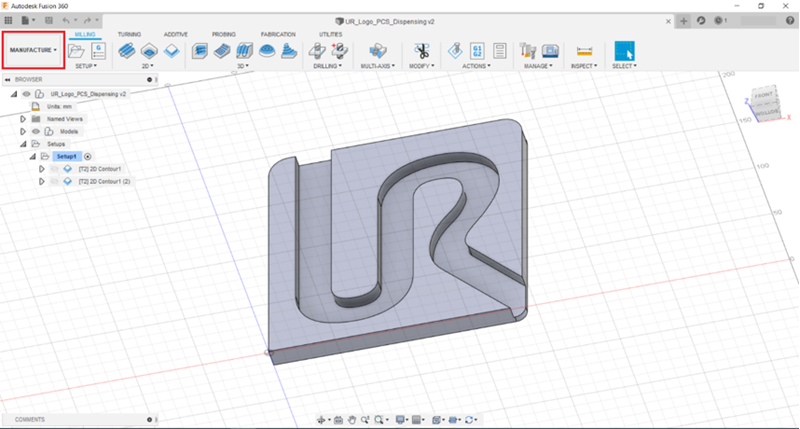Select the 2D Adaptive Clearing tool
This screenshot has height=429, width=800.
pyautogui.click(x=127, y=51)
